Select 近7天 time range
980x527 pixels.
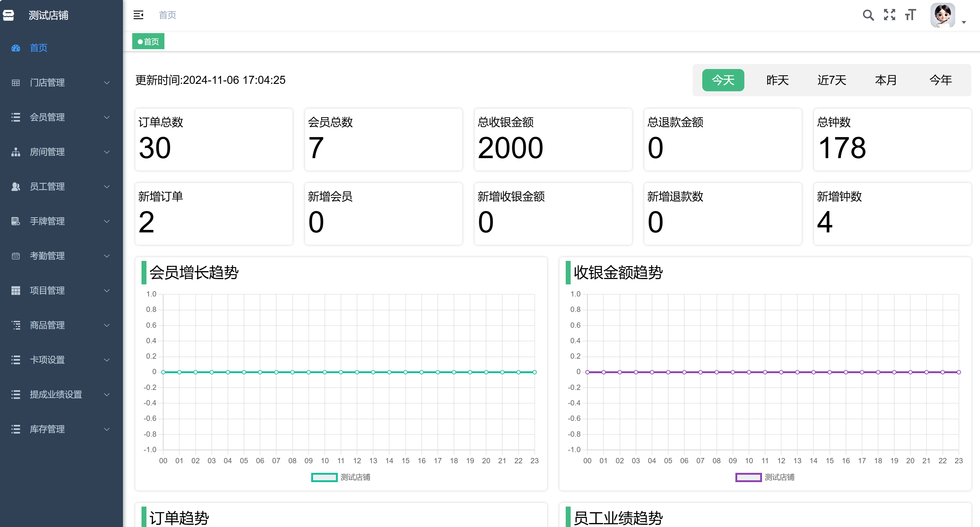[832, 80]
